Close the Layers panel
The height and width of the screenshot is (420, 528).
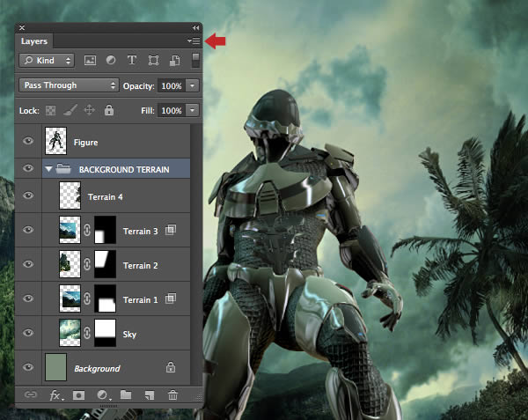pos(22,27)
